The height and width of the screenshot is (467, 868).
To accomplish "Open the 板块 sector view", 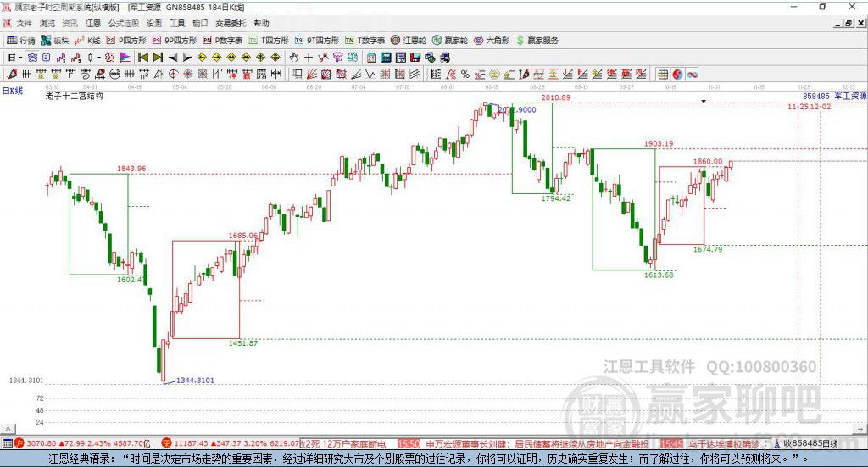I will (x=55, y=41).
